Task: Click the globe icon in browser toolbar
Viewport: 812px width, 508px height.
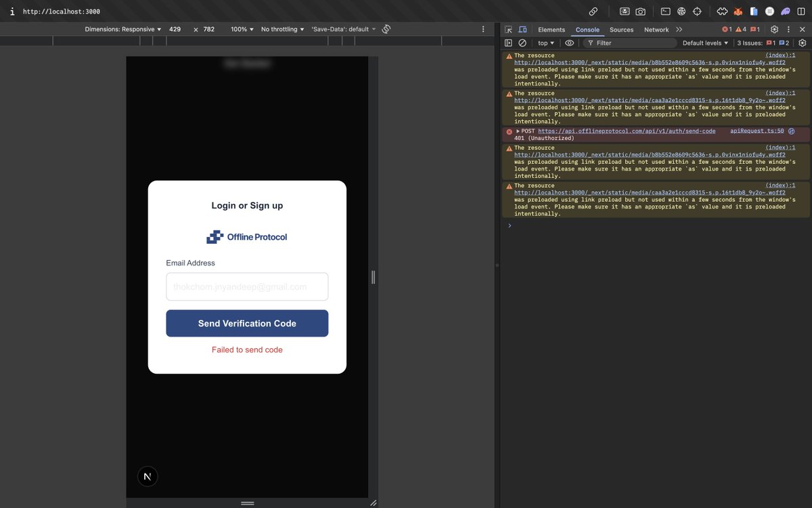Action: 681,12
